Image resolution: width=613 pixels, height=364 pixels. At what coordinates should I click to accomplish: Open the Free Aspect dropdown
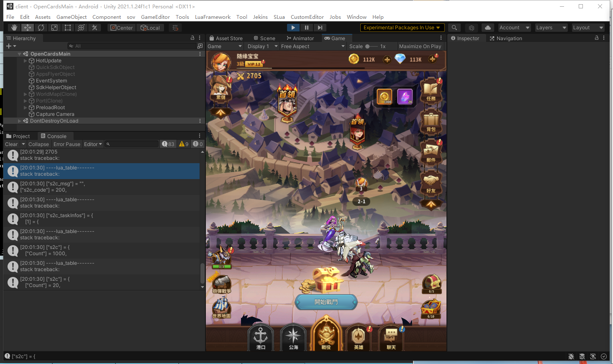[x=313, y=46]
